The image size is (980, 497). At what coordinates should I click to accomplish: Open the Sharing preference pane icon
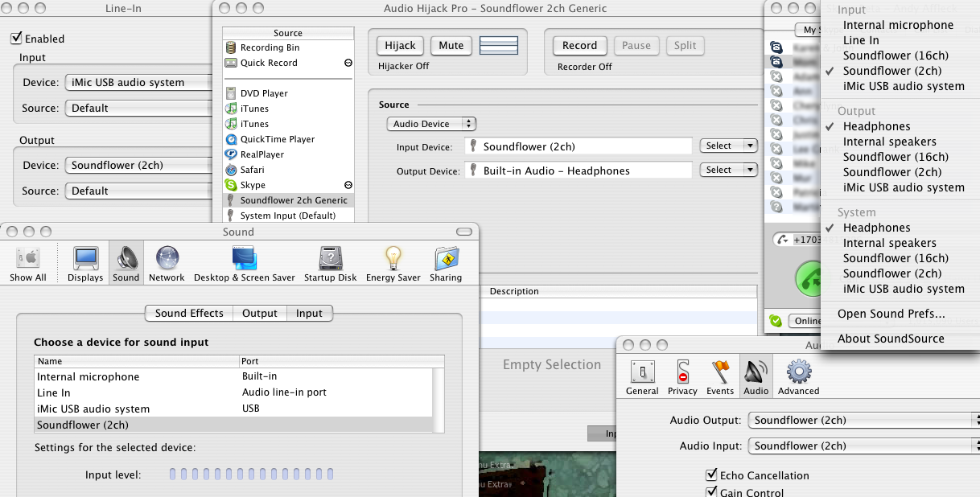(446, 265)
